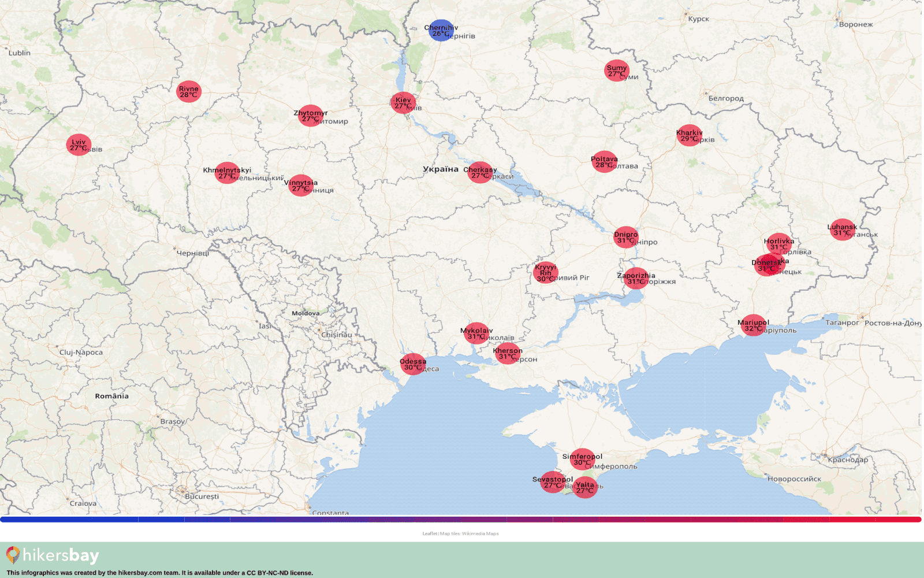
Task: Click the Moldova map label
Action: tap(305, 313)
